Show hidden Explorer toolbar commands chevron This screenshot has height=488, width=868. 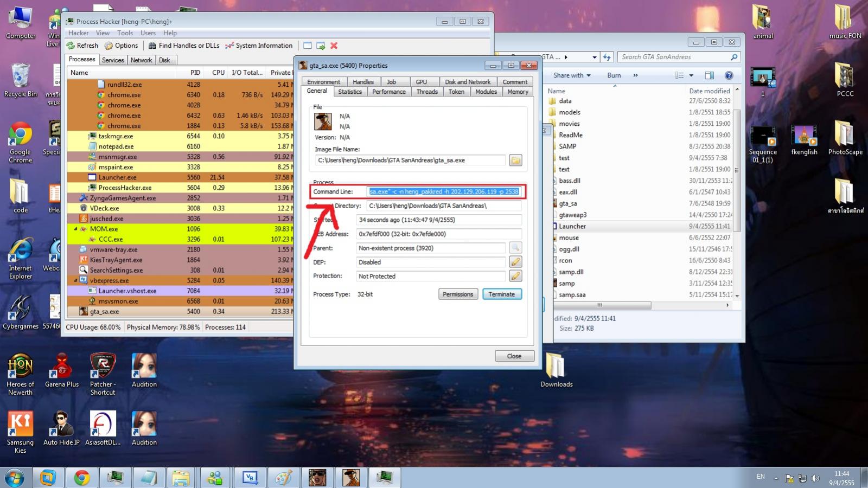pyautogui.click(x=635, y=75)
